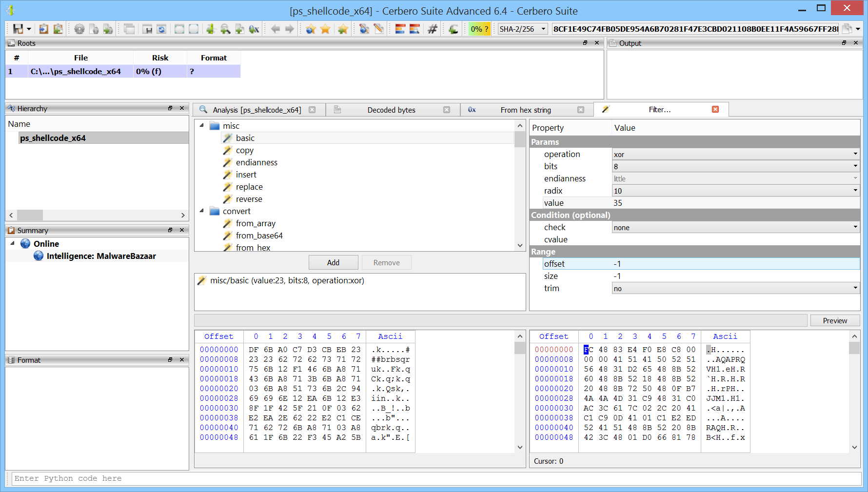
Task: Click the forward navigation arrow icon
Action: pyautogui.click(x=290, y=29)
